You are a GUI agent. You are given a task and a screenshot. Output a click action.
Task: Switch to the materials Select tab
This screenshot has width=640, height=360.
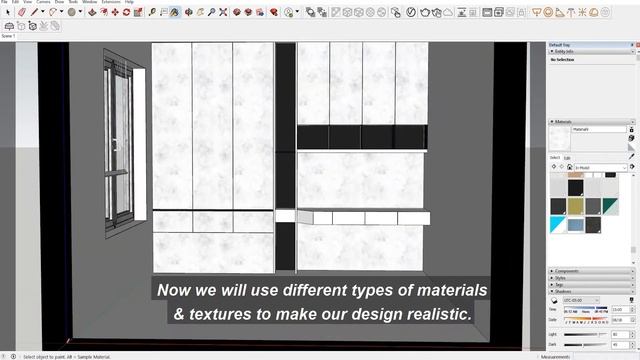(555, 158)
